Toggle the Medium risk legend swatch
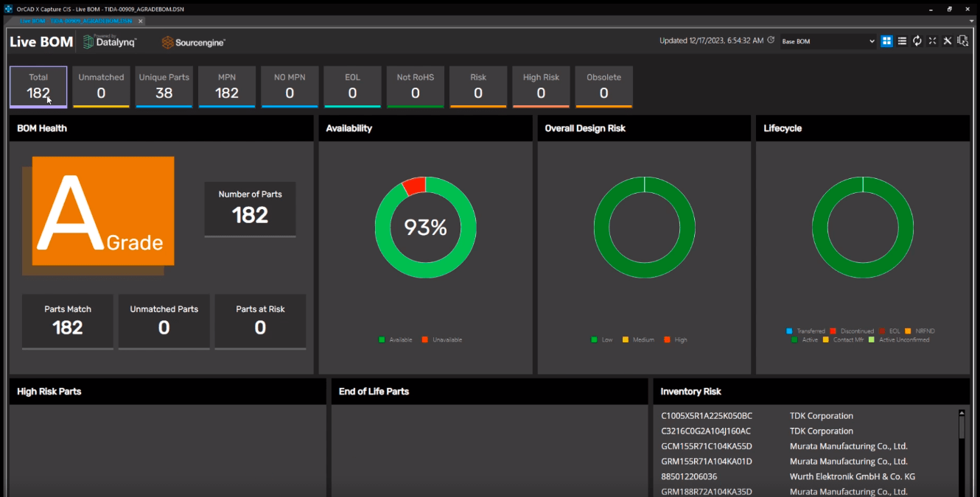The width and height of the screenshot is (980, 497). click(626, 339)
